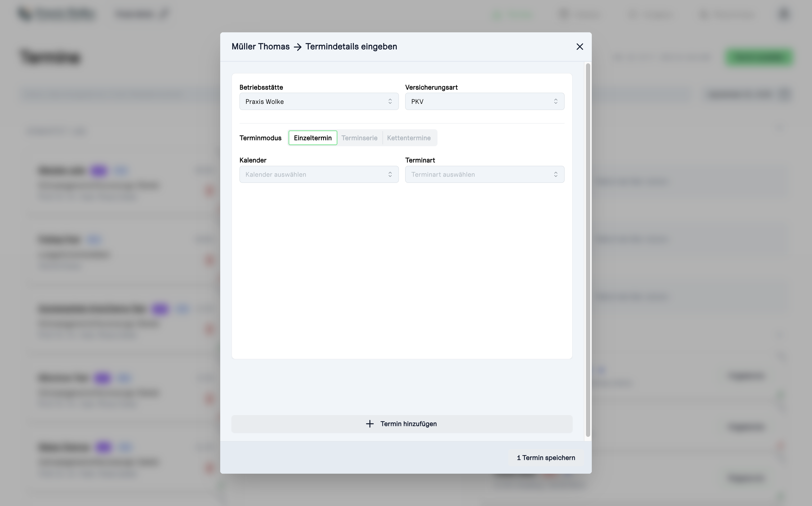Click the dialog's vertical scrollbar
812x506 pixels.
588,250
